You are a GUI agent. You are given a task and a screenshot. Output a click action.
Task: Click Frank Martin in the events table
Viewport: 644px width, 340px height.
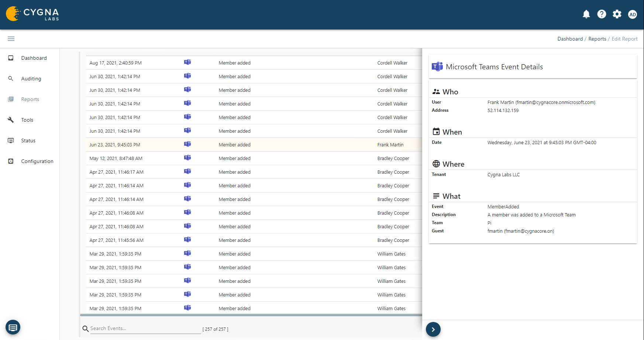390,145
